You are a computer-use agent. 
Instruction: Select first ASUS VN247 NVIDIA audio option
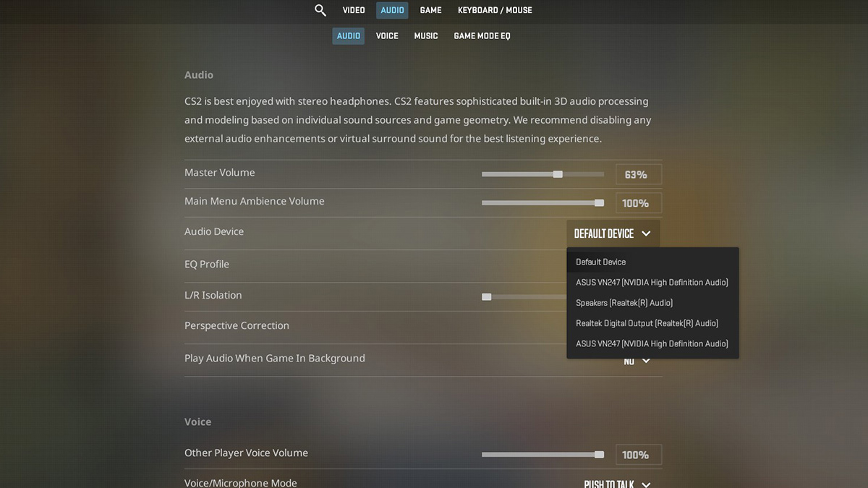652,283
